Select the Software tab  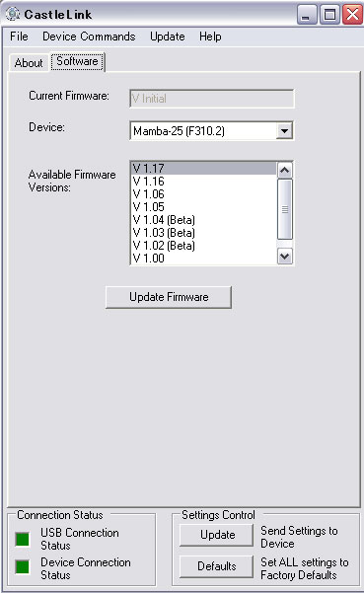tap(77, 61)
